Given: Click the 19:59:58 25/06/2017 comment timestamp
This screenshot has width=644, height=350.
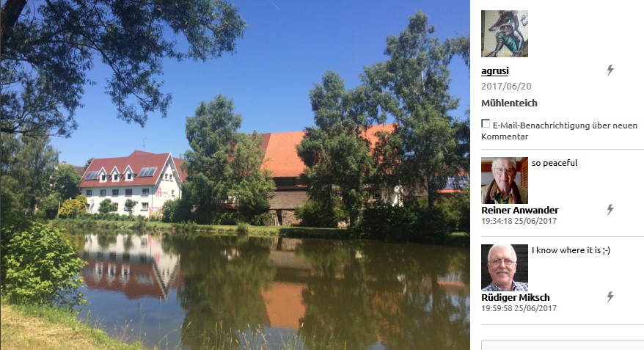Looking at the screenshot, I should click(x=519, y=308).
